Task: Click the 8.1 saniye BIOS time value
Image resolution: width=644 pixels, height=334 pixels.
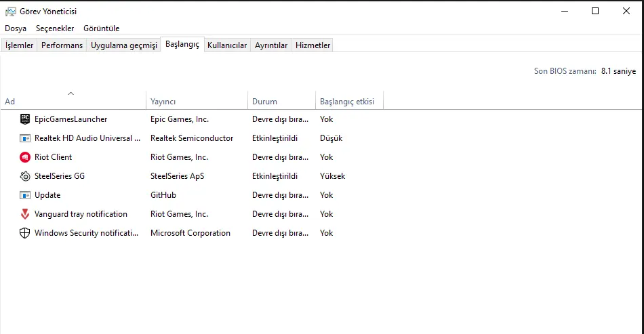Action: click(618, 71)
